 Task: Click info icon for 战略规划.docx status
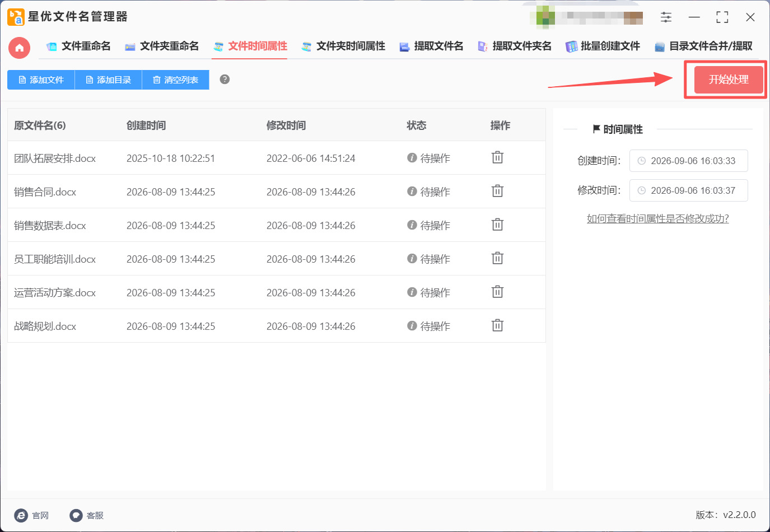[x=412, y=326]
